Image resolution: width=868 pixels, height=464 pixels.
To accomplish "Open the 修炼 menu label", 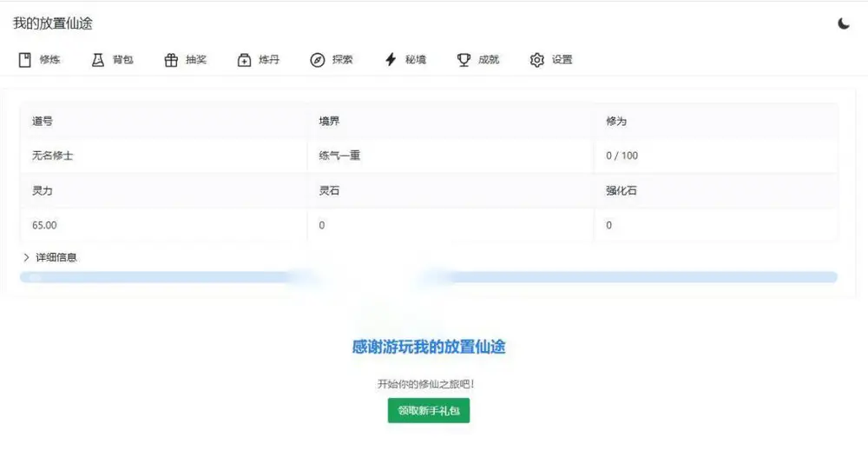I will coord(49,60).
